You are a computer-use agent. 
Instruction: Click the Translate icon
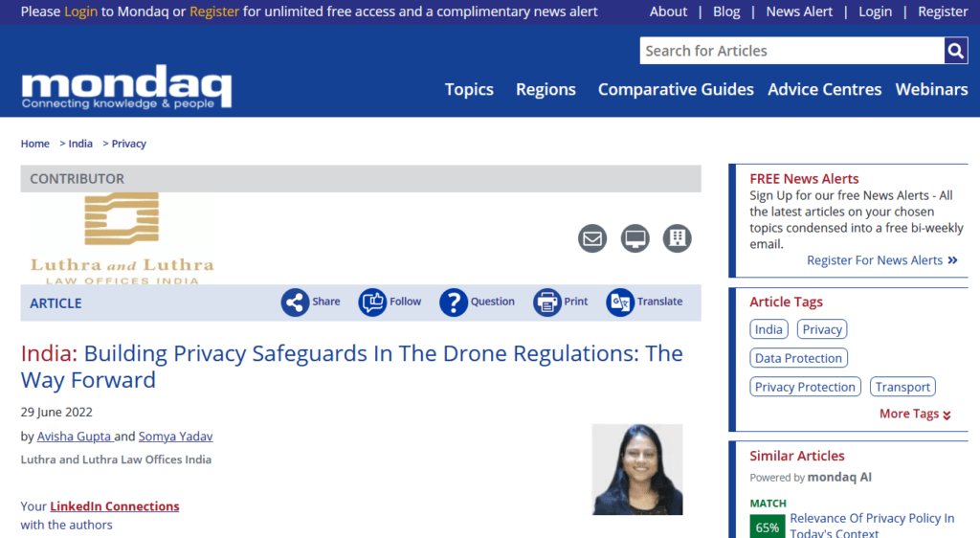[620, 303]
